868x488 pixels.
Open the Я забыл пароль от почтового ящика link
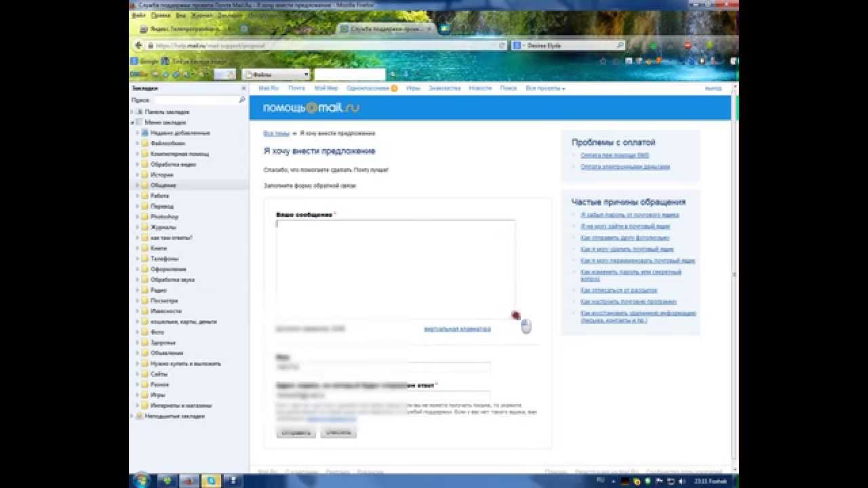click(x=629, y=215)
